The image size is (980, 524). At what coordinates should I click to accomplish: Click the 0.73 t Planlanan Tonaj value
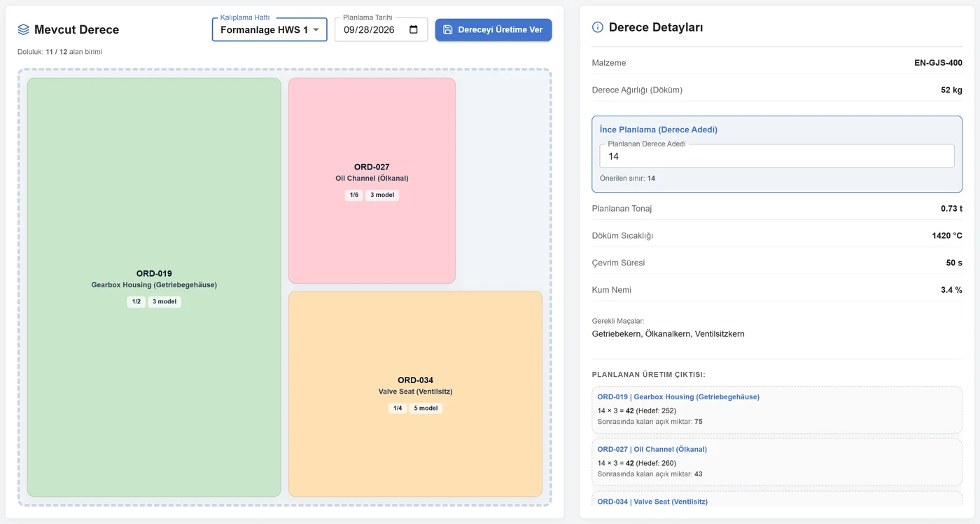tap(951, 209)
